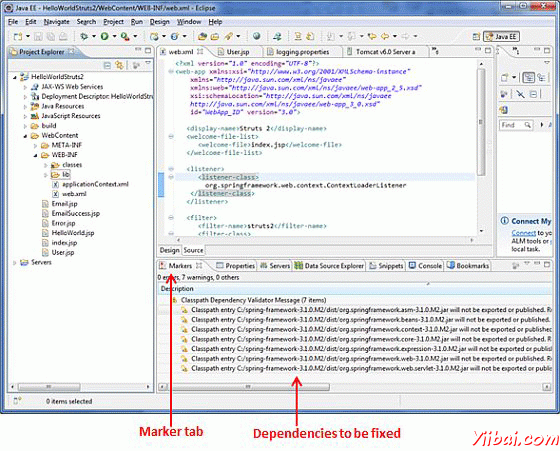
Task: Collapse the welcome-file-list XML fold
Action: click(x=171, y=136)
